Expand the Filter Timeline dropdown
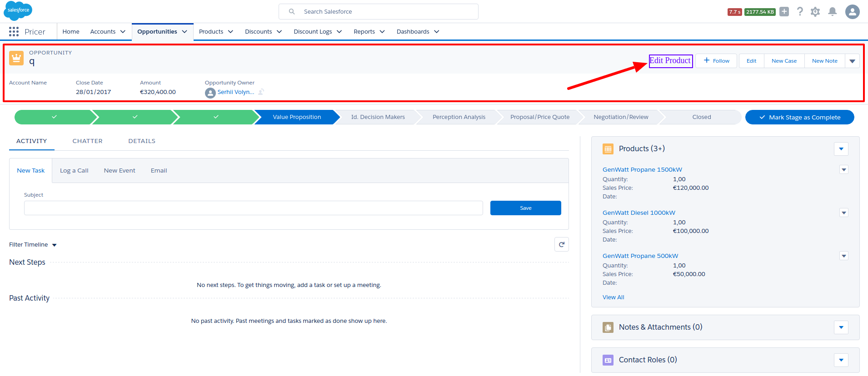Viewport: 868px width, 376px height. click(54, 245)
